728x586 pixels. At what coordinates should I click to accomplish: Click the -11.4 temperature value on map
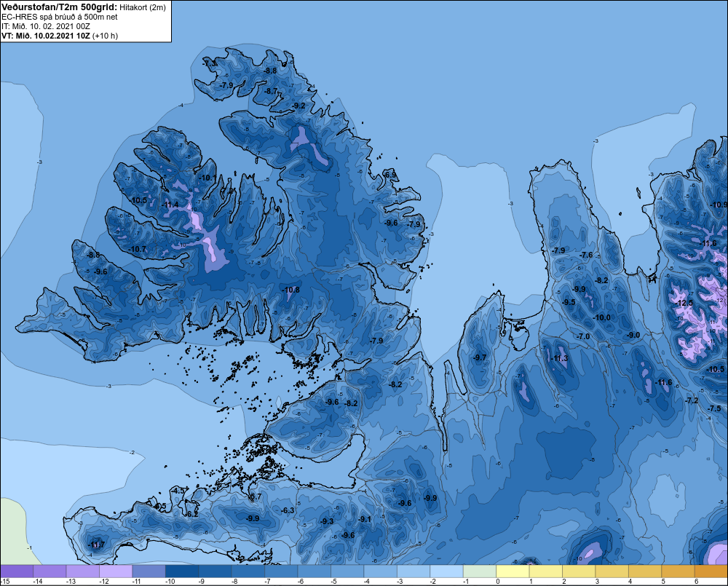click(x=170, y=205)
